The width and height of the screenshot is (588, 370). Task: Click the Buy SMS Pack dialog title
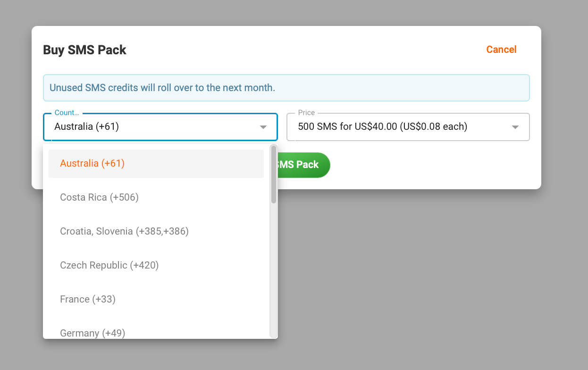84,50
